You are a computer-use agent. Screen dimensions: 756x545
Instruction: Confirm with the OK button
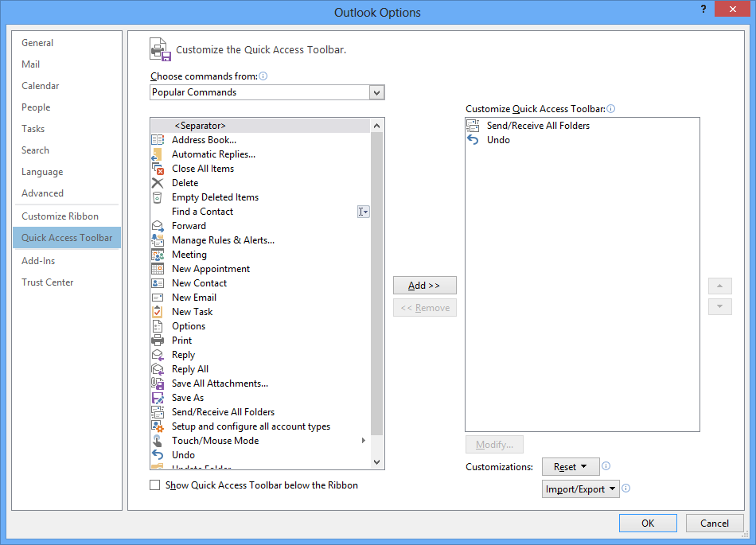[x=648, y=524]
